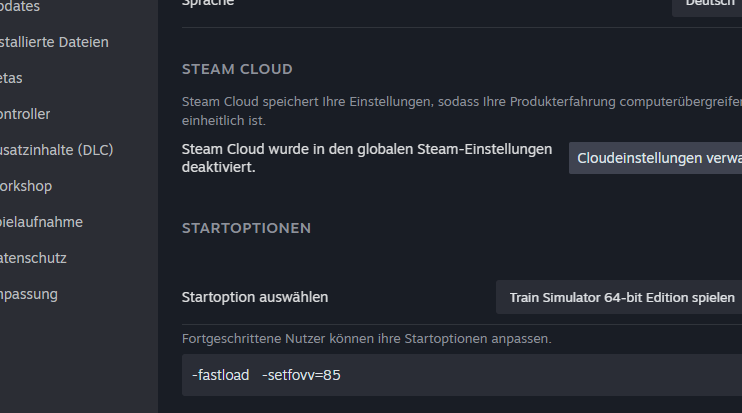742x413 pixels.
Task: Go to Installierte Dateien settings
Action: [54, 42]
